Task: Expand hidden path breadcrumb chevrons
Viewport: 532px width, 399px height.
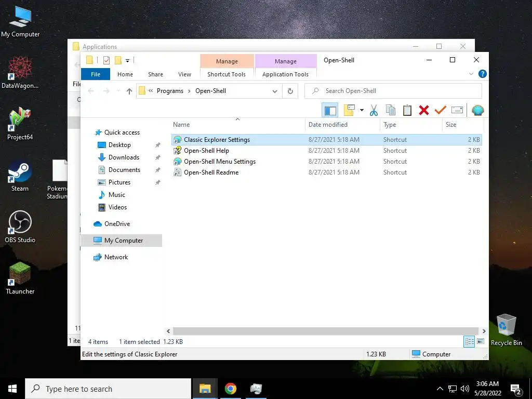Action: [151, 91]
